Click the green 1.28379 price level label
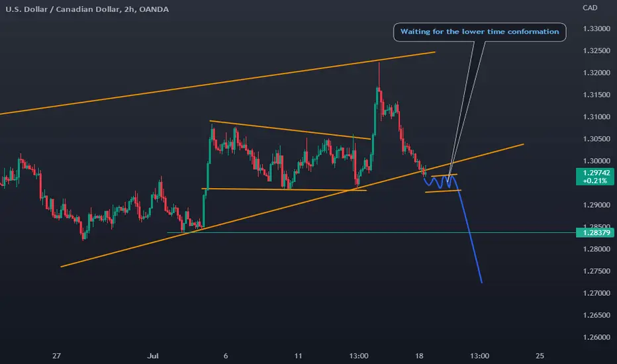The width and height of the screenshot is (617, 364). [596, 232]
